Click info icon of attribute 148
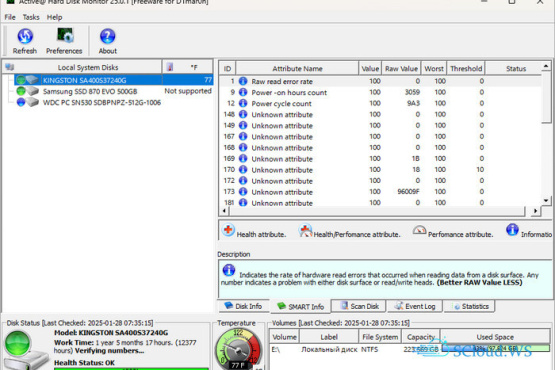The image size is (555, 370). tap(243, 114)
